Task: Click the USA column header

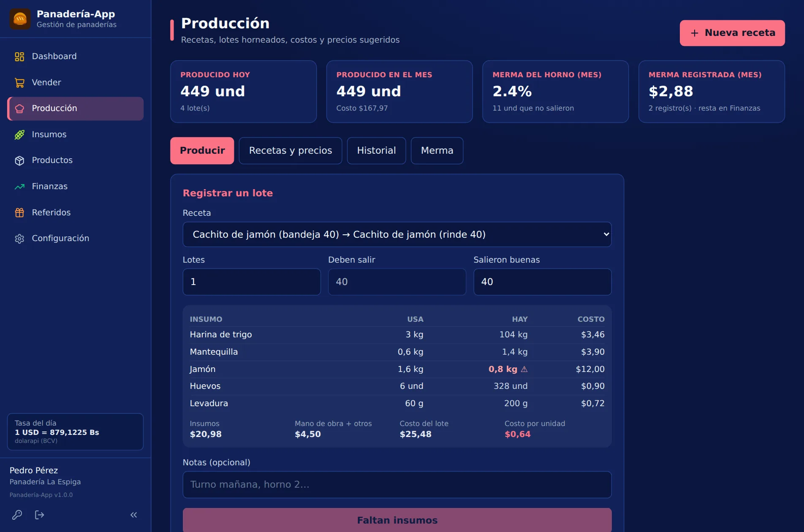Action: [415, 320]
